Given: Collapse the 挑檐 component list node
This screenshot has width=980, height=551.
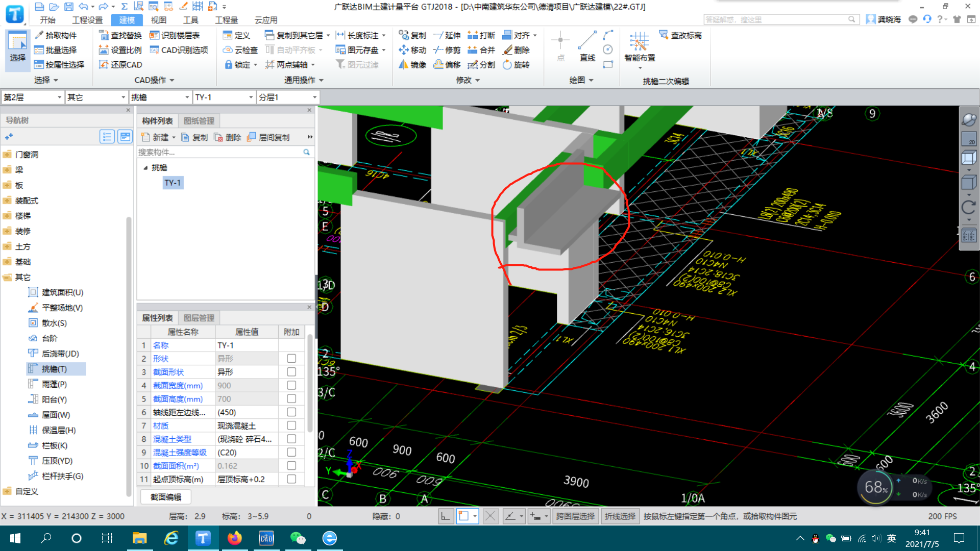Looking at the screenshot, I should pyautogui.click(x=145, y=167).
